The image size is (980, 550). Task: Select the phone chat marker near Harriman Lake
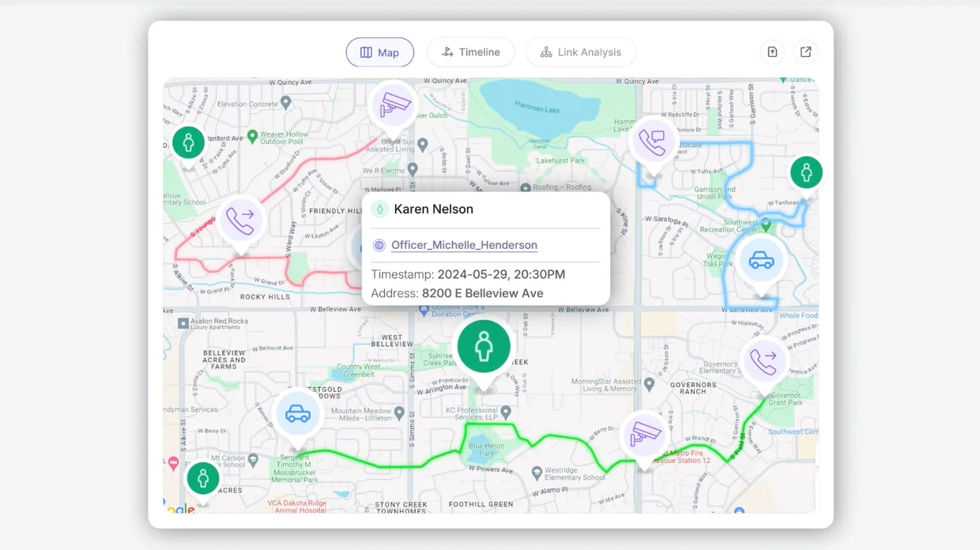coord(654,143)
